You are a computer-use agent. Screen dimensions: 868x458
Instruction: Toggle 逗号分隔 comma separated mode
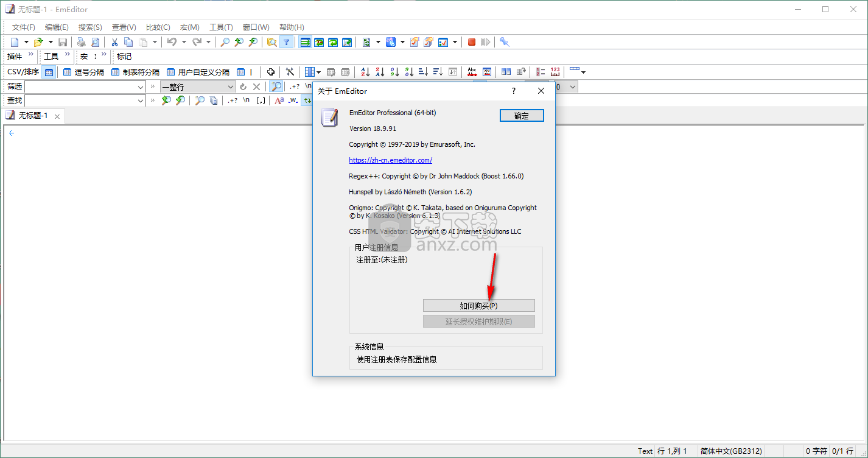(83, 72)
